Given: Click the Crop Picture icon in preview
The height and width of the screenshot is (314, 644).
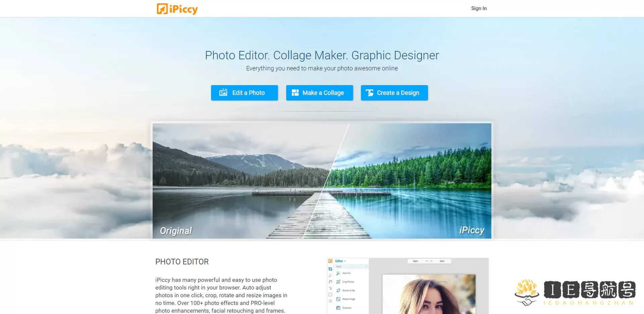Looking at the screenshot, I should (338, 282).
